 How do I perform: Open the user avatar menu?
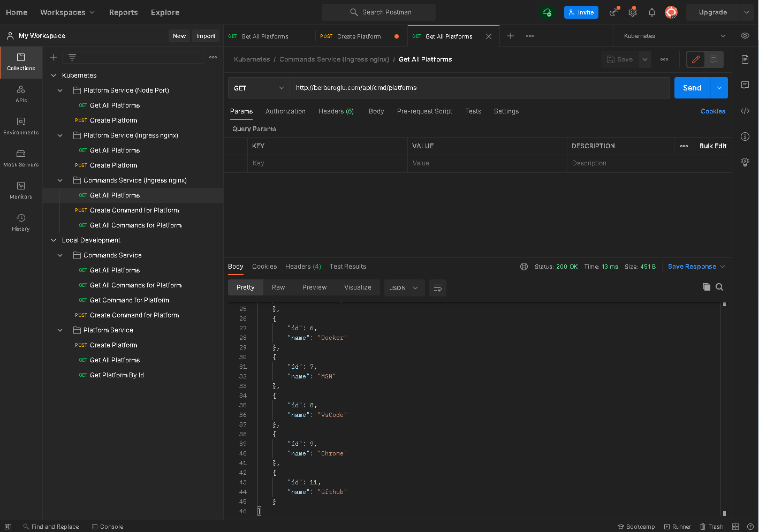tap(671, 12)
